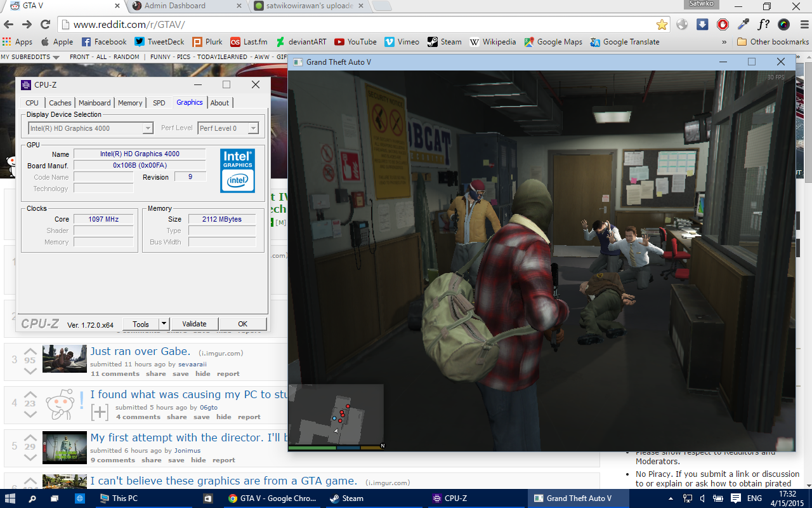Click the eyedropper extension icon
812x508 pixels.
point(743,25)
